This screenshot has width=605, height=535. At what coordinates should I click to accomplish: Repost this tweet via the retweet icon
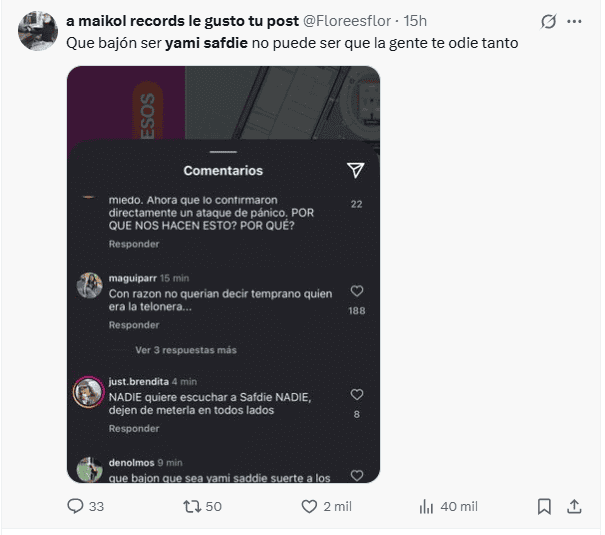point(192,506)
